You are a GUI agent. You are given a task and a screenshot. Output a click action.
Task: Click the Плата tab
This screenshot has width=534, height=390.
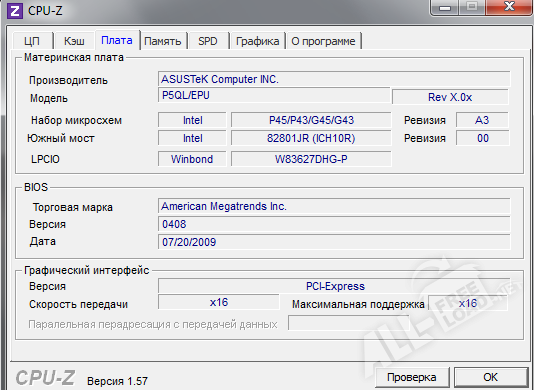(117, 40)
